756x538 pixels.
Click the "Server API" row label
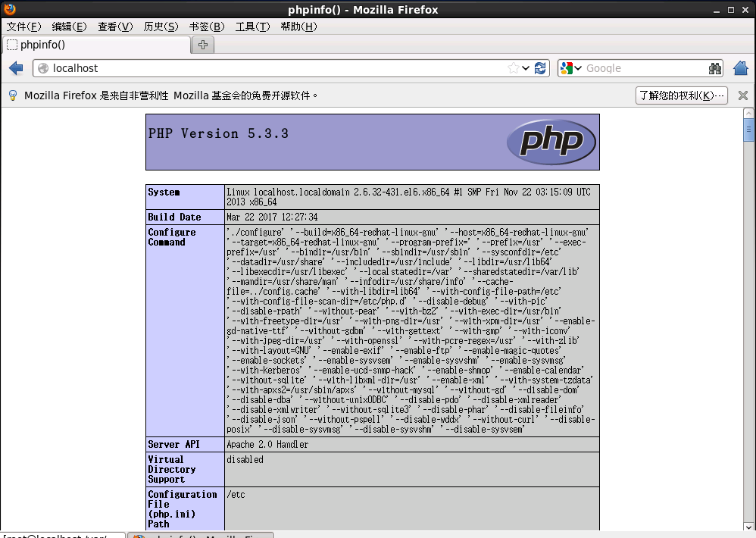(173, 445)
